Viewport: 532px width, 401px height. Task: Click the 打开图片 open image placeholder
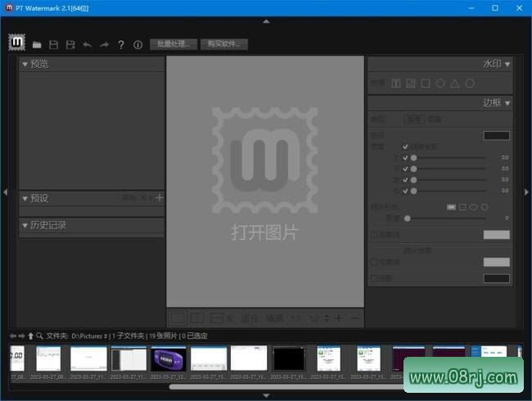coord(264,232)
